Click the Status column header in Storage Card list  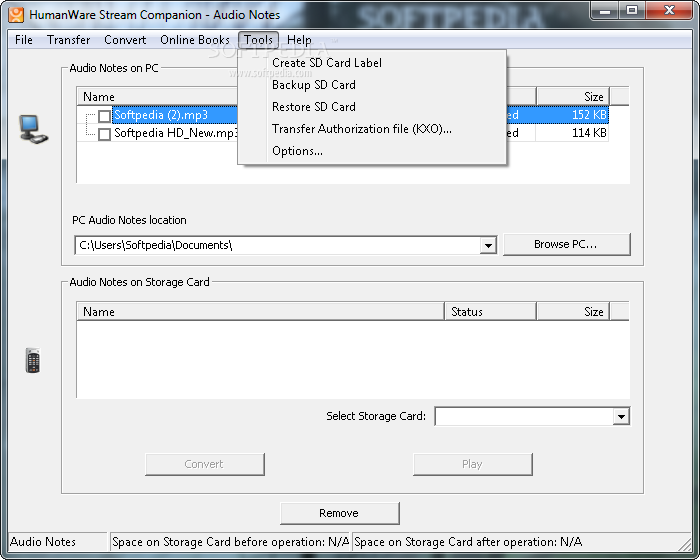click(x=491, y=312)
